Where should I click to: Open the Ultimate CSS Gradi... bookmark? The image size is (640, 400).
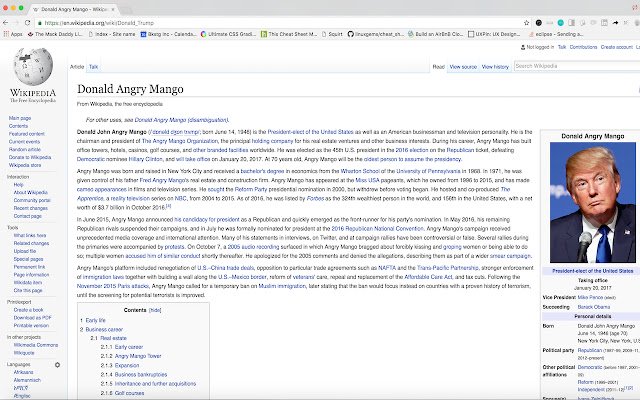(228, 34)
